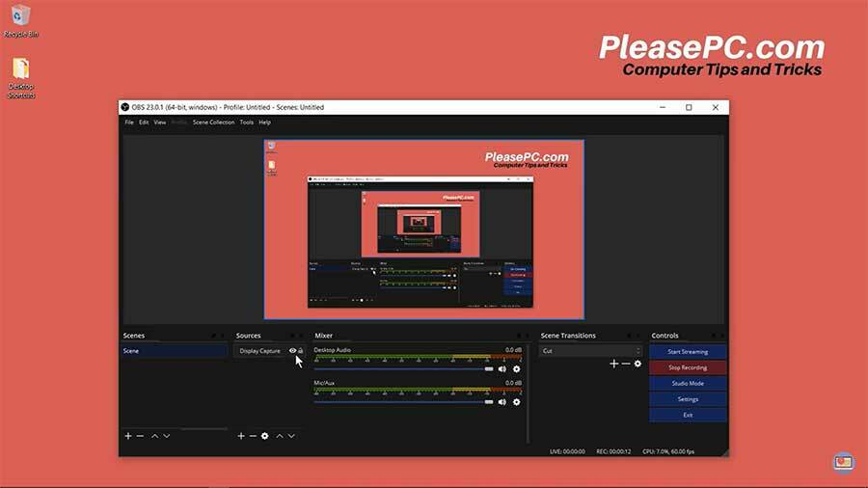Move the scene down in the Scenes list

tap(167, 436)
